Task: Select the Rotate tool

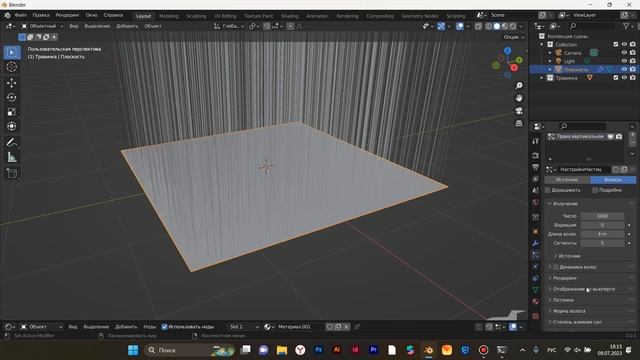Action: coord(12,97)
